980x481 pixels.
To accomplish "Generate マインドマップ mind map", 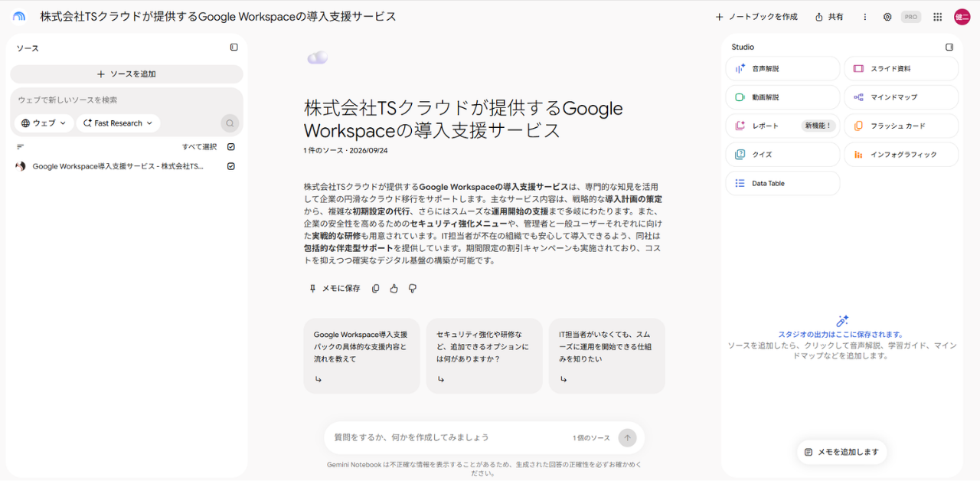I will coord(901,97).
